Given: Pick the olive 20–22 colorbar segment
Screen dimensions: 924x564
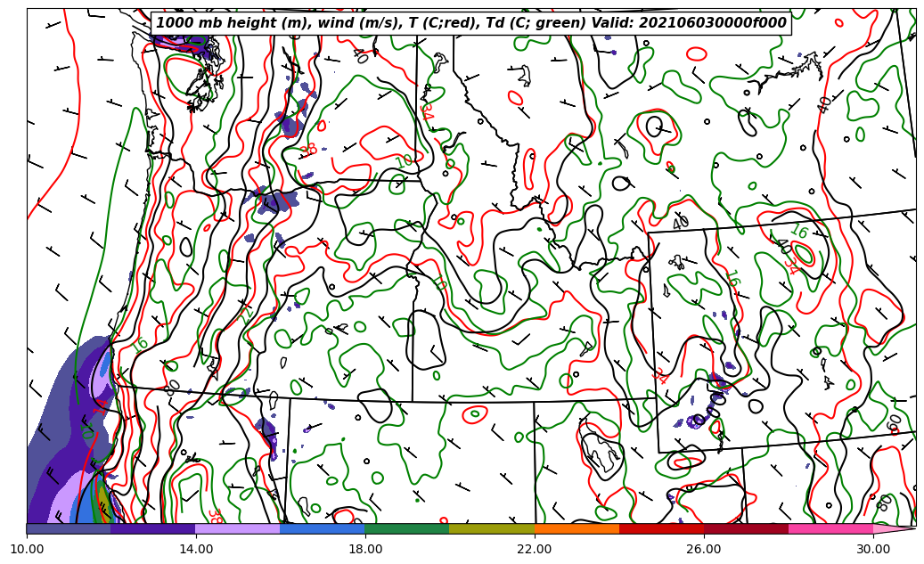Looking at the screenshot, I should pyautogui.click(x=492, y=528).
